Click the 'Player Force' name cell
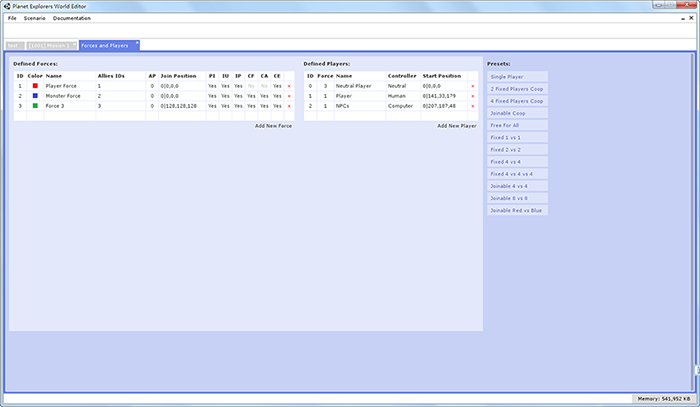700x407 pixels. 70,86
